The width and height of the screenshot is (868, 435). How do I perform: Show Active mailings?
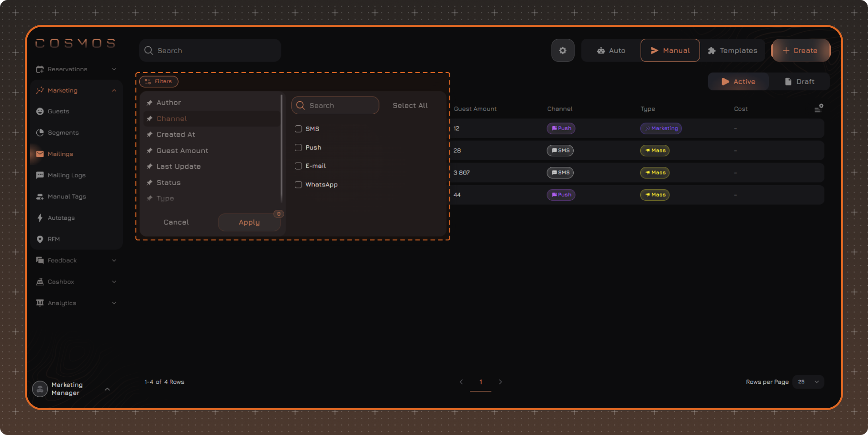(738, 82)
